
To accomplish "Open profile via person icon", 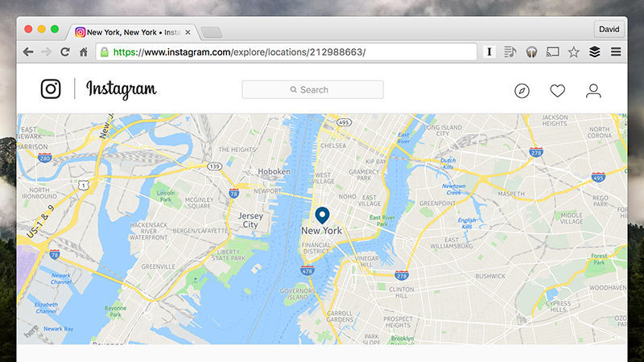I will coord(593,91).
